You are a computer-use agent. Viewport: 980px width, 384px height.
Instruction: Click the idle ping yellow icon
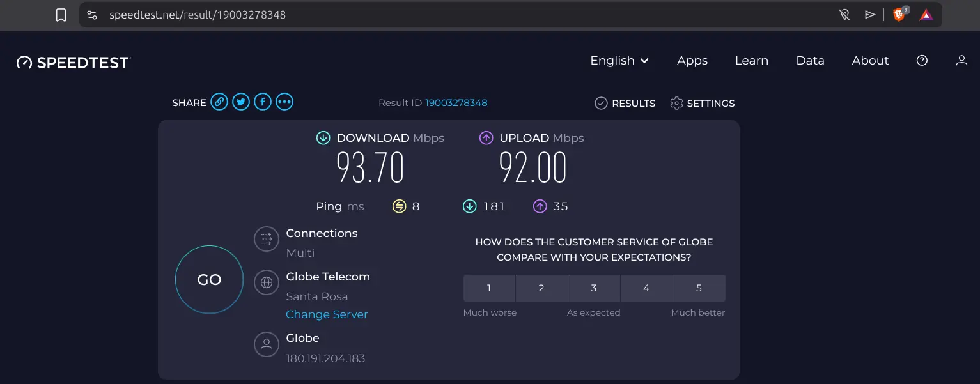click(400, 206)
